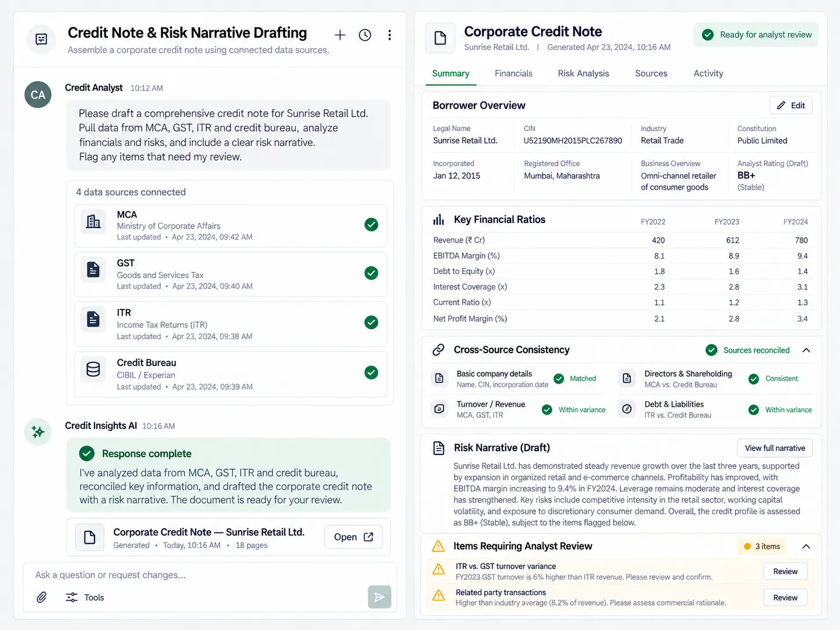Click the ITR document icon
The image size is (840, 630).
pyautogui.click(x=93, y=319)
